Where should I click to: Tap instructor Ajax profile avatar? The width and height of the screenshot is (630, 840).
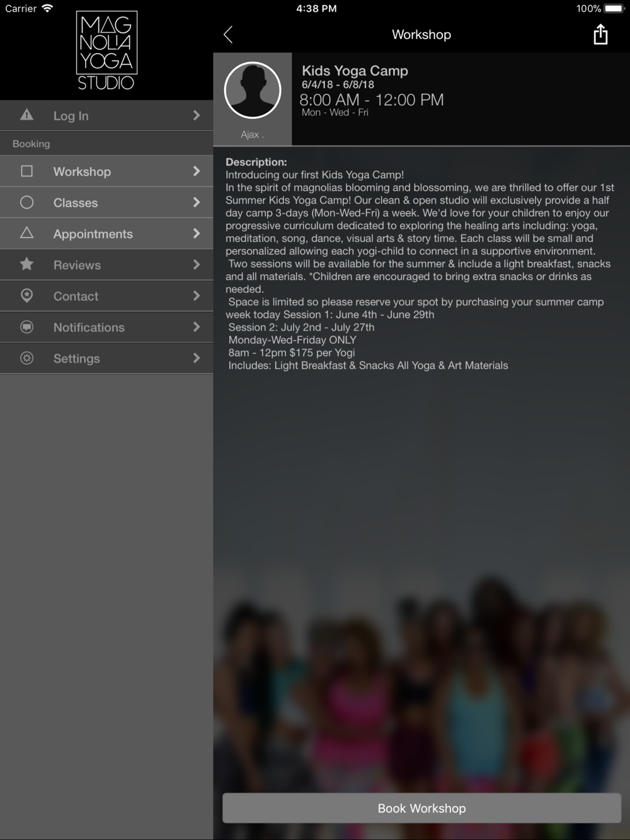pos(253,90)
